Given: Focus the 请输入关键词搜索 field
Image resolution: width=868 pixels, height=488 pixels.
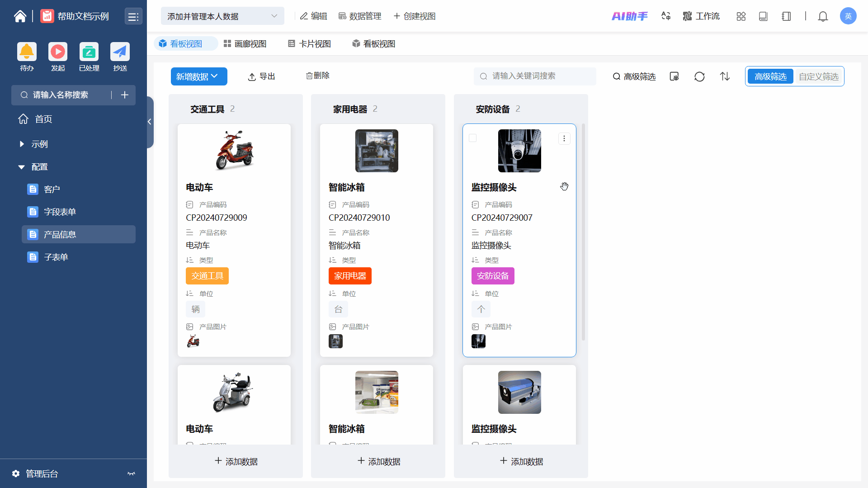Looking at the screenshot, I should pyautogui.click(x=535, y=76).
